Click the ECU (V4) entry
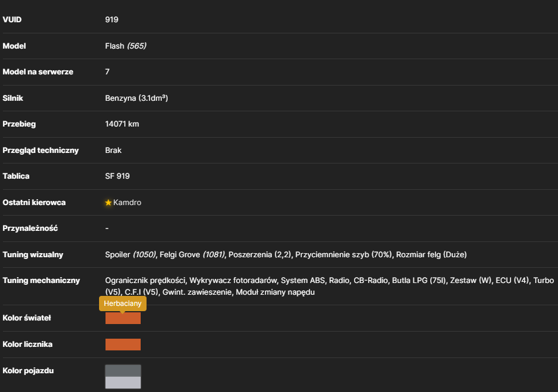 pos(512,281)
